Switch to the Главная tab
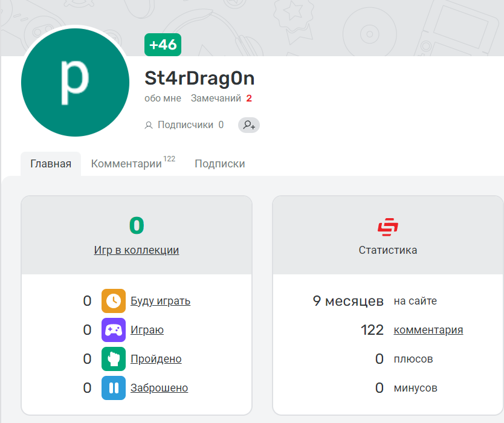Image resolution: width=504 pixels, height=423 pixels. pyautogui.click(x=51, y=164)
